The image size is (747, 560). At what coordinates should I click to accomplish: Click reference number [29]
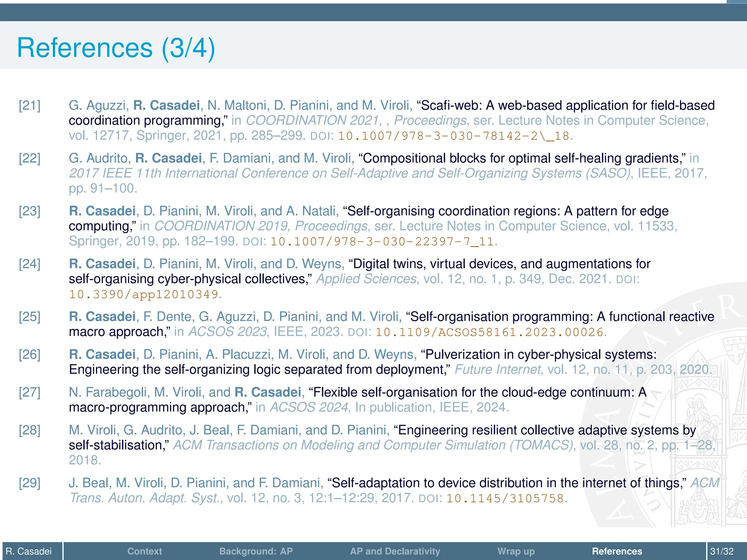30,483
